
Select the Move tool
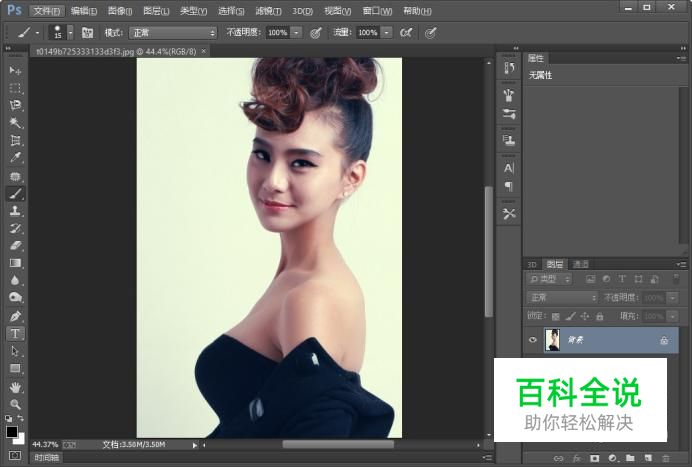15,70
